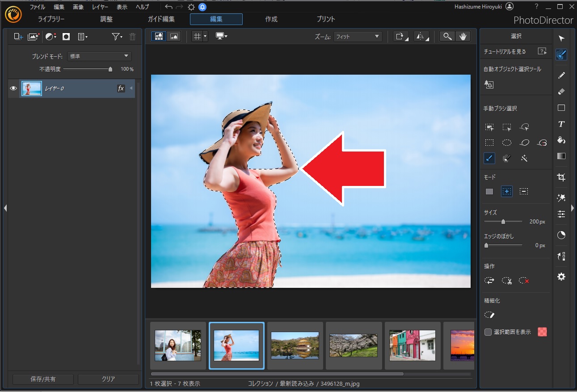The width and height of the screenshot is (577, 392).
Task: Enable the 選択範囲を表示 checkbox
Action: (488, 332)
